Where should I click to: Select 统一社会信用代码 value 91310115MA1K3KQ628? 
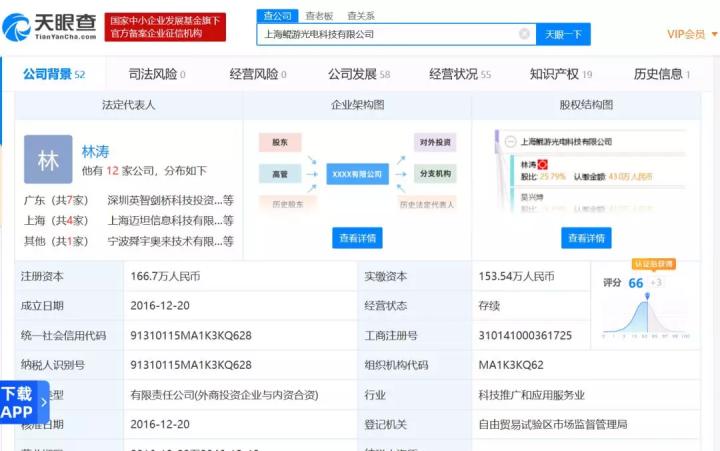pyautogui.click(x=191, y=335)
